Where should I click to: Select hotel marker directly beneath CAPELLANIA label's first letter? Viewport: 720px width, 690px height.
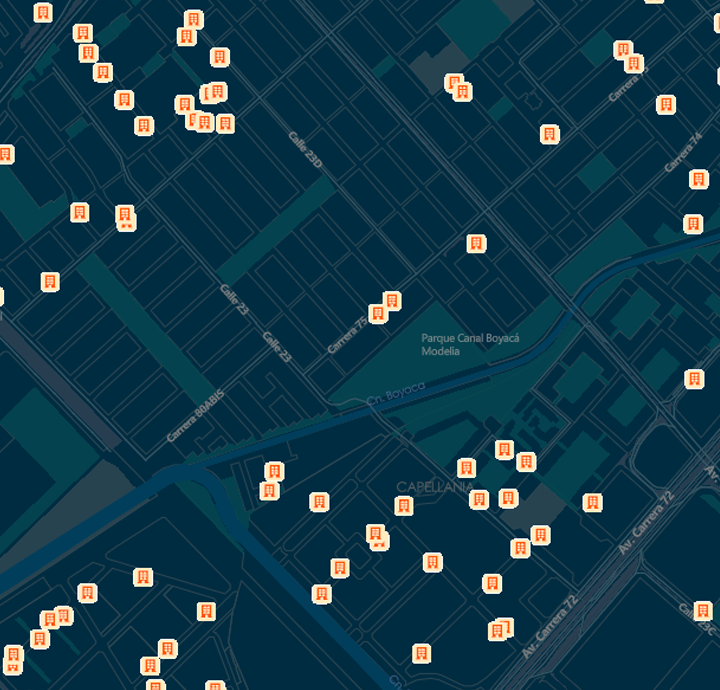tap(403, 505)
